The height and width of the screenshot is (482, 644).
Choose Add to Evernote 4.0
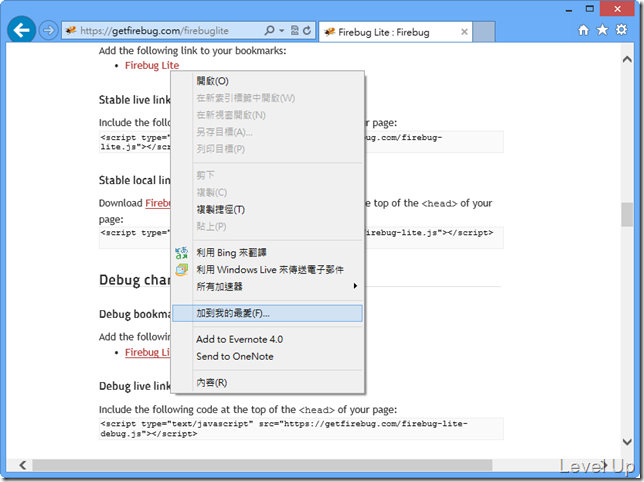coord(267,340)
